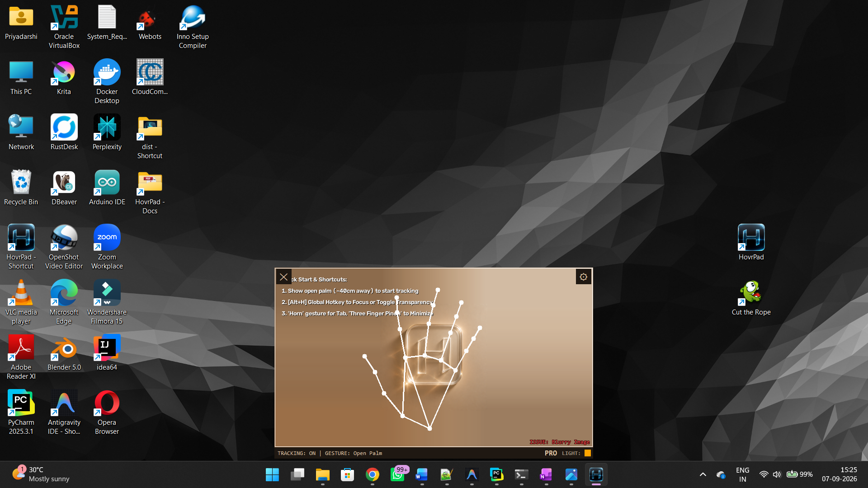This screenshot has height=488, width=868.
Task: Open the ENG IN language switcher
Action: click(x=742, y=474)
